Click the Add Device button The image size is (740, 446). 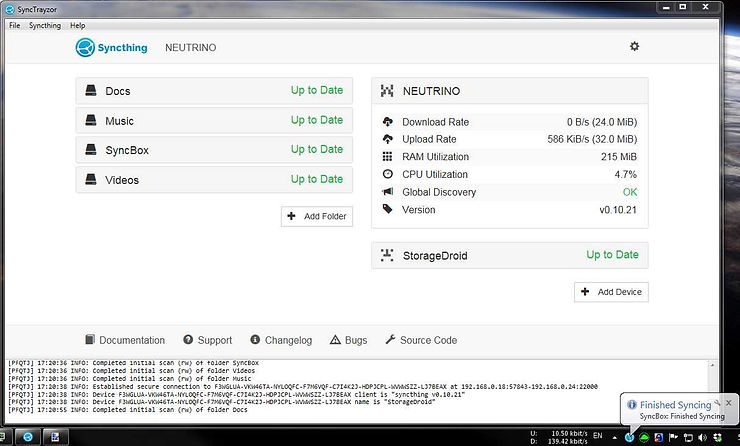coord(611,292)
